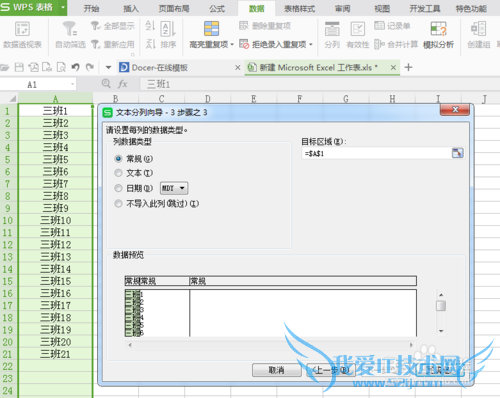Select the General (常规) radio button
Screen dimensions: 500x398
point(118,159)
